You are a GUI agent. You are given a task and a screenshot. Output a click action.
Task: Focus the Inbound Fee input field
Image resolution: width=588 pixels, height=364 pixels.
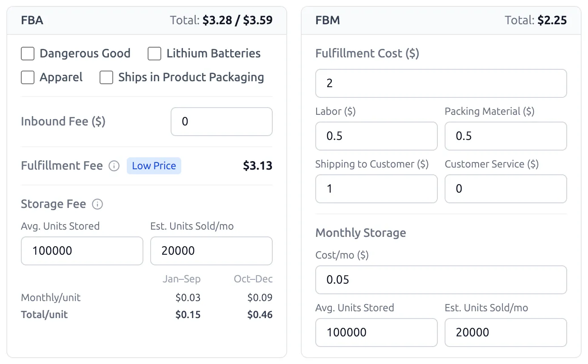coord(222,122)
